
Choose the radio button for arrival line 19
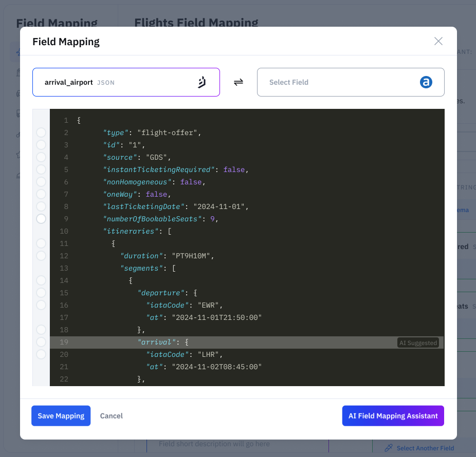click(41, 342)
